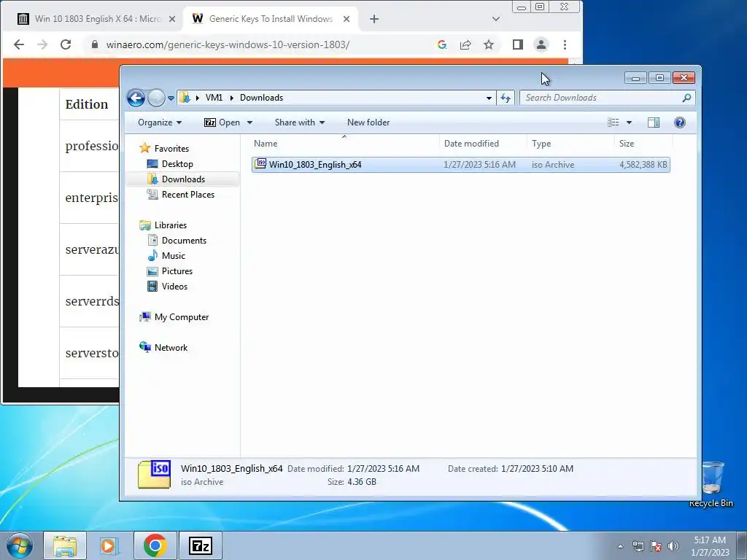Select Network in navigation pane
The image size is (747, 560).
[163, 348]
